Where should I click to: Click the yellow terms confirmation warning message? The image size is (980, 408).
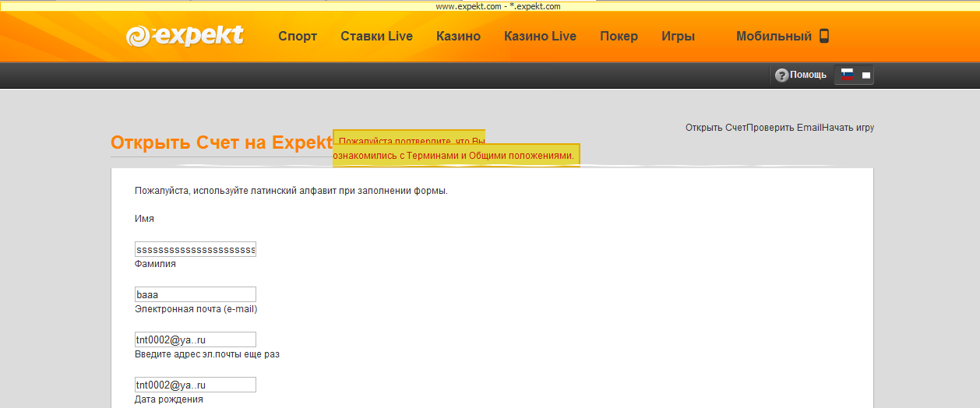[x=456, y=149]
